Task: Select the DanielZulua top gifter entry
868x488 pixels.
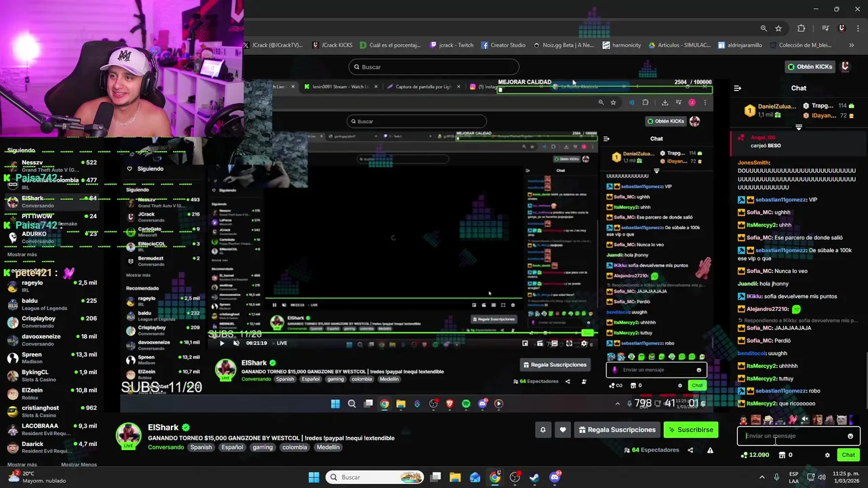Action: pyautogui.click(x=770, y=110)
